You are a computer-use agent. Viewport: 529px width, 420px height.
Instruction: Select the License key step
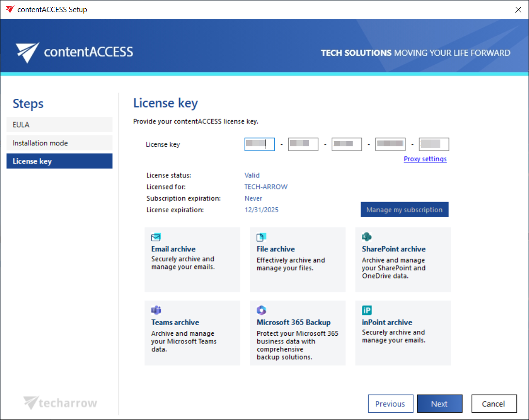(x=59, y=161)
